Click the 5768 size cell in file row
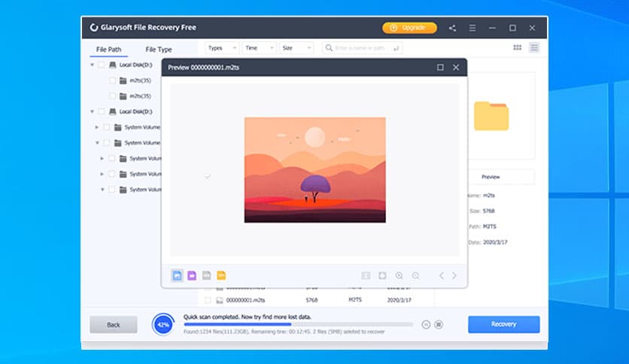This screenshot has width=629, height=364. (311, 300)
